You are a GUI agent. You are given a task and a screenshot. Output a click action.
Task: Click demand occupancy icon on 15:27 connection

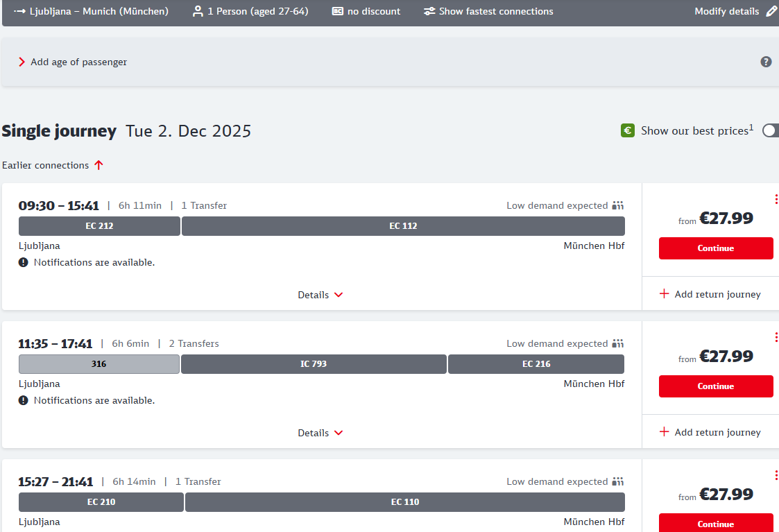[617, 482]
